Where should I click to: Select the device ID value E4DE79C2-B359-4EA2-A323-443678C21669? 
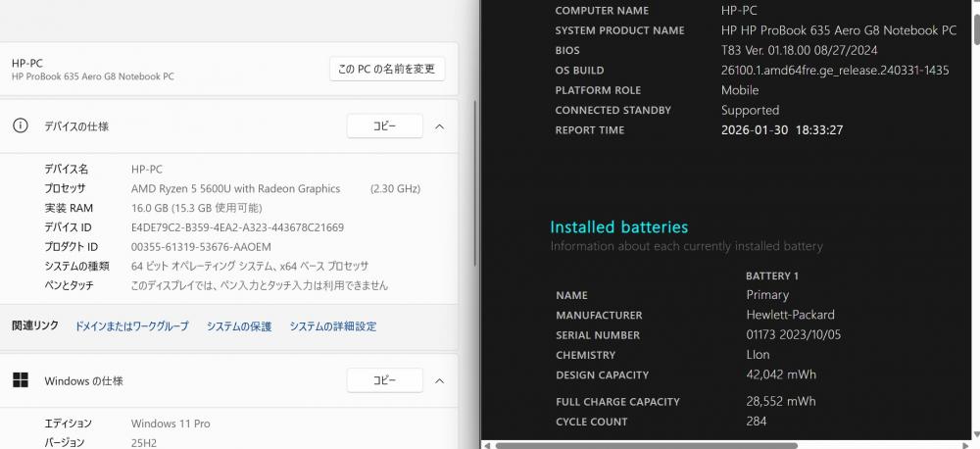(237, 227)
